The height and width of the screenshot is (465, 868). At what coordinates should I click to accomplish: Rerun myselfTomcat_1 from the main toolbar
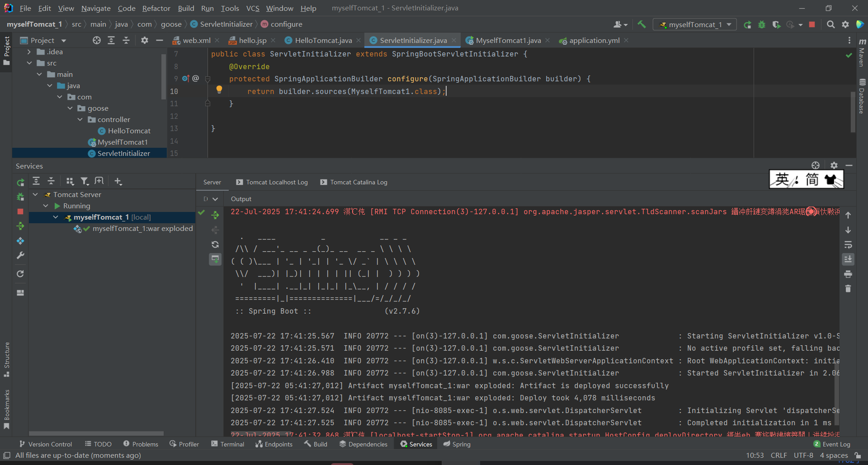pyautogui.click(x=748, y=24)
